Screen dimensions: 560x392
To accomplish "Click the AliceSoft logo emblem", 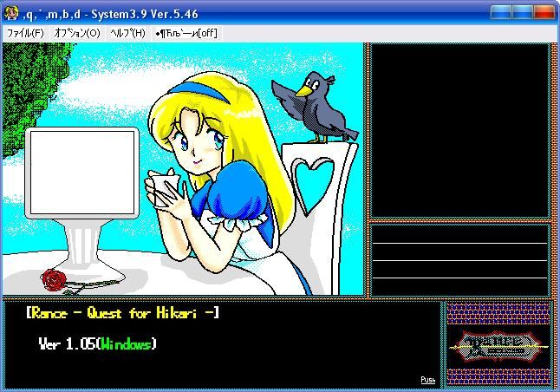I will coord(498,345).
